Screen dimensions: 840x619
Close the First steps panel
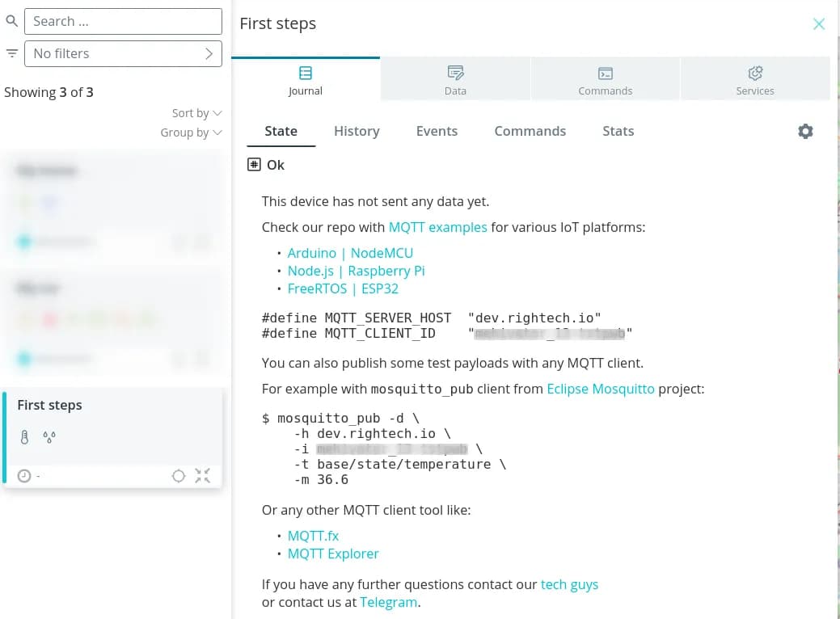point(819,24)
